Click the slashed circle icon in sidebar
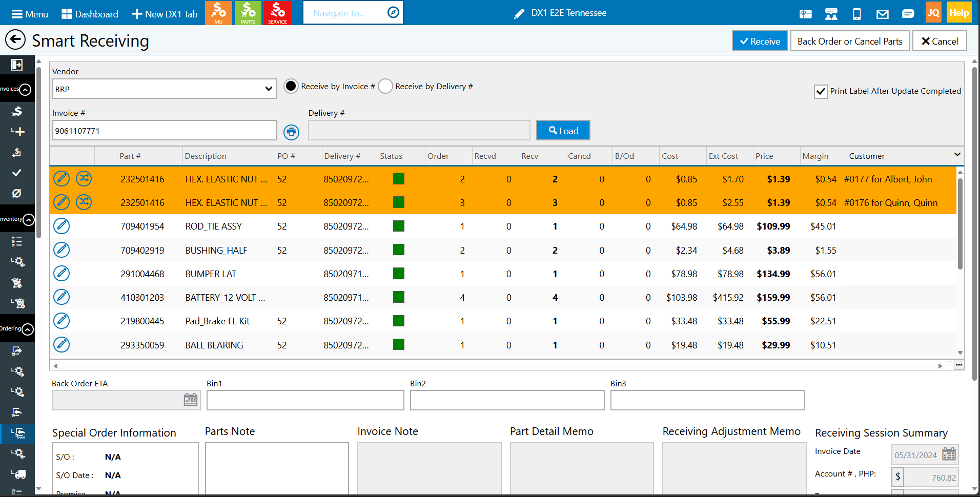Viewport: 980px width, 497px height. pyautogui.click(x=17, y=193)
